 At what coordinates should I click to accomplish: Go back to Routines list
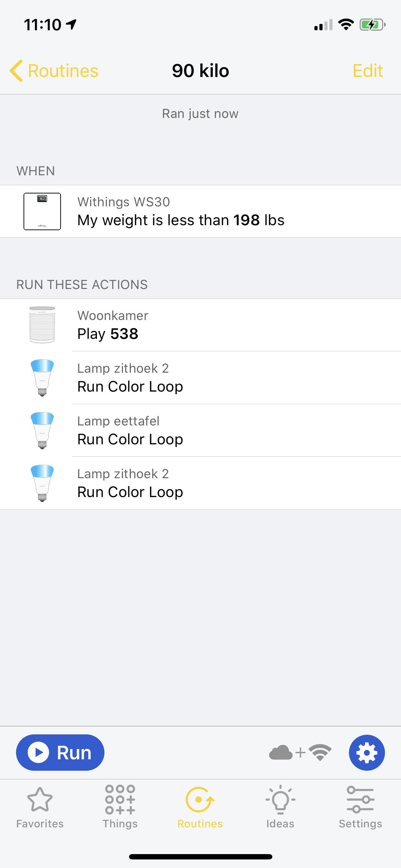[x=54, y=71]
